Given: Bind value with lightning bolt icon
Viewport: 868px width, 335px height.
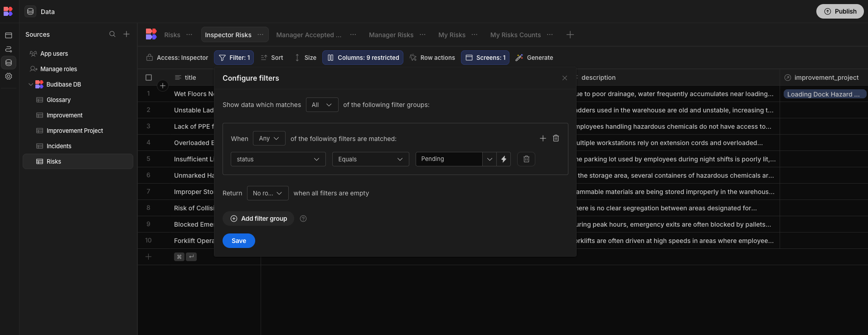Looking at the screenshot, I should pyautogui.click(x=504, y=159).
